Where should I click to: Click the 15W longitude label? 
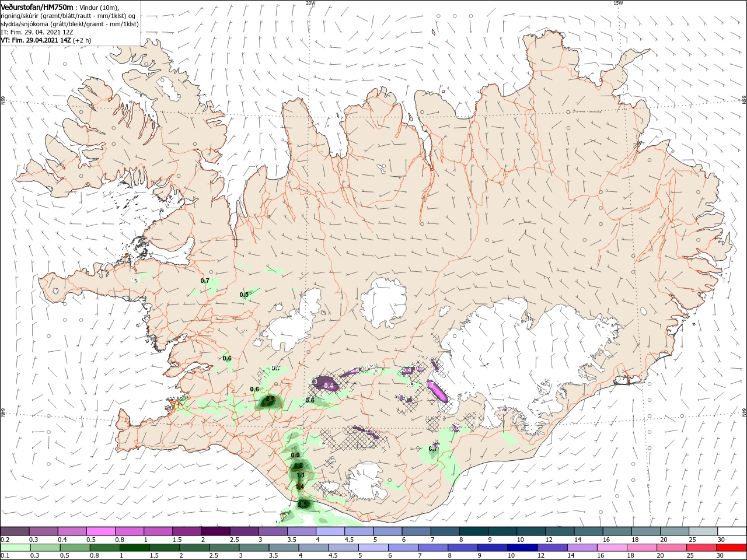(x=618, y=3)
